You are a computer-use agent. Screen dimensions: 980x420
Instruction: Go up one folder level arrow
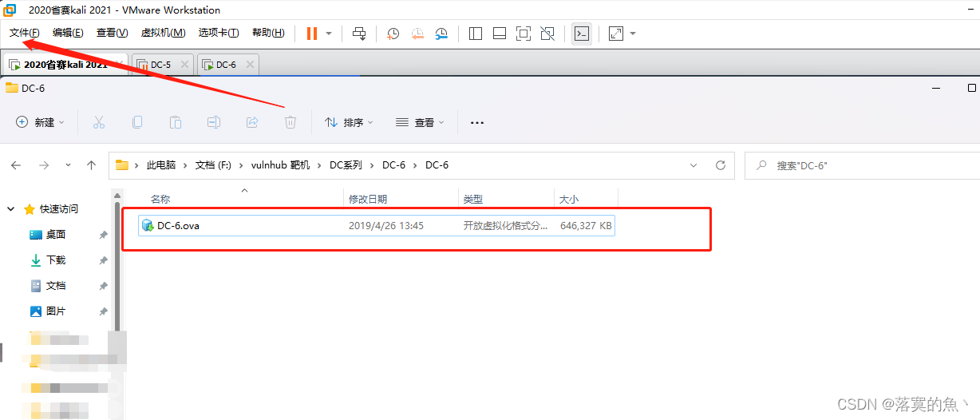point(92,165)
